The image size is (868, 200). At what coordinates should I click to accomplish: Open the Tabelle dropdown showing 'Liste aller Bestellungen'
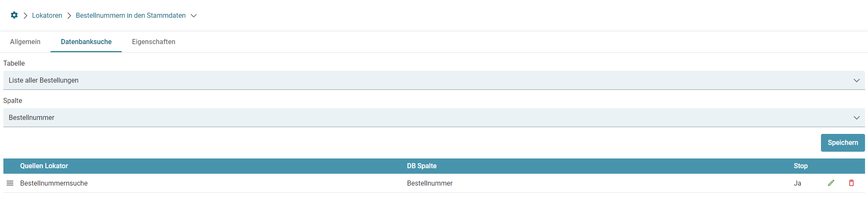click(424, 80)
